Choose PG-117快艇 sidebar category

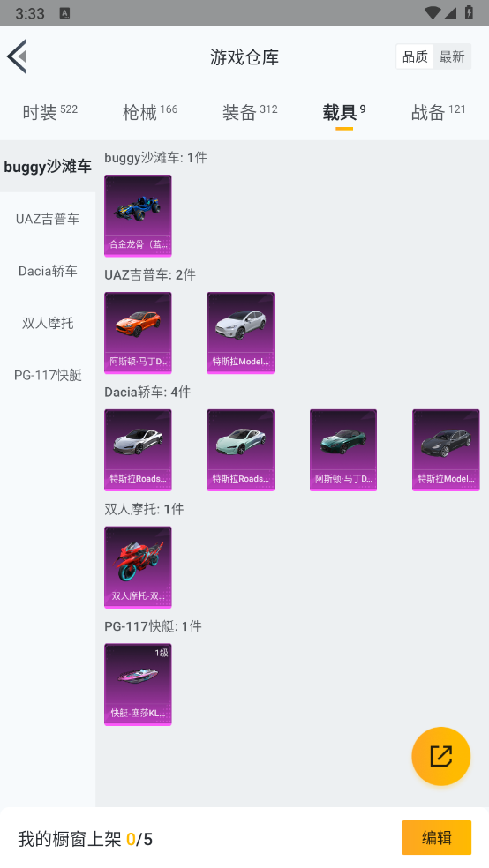[48, 375]
